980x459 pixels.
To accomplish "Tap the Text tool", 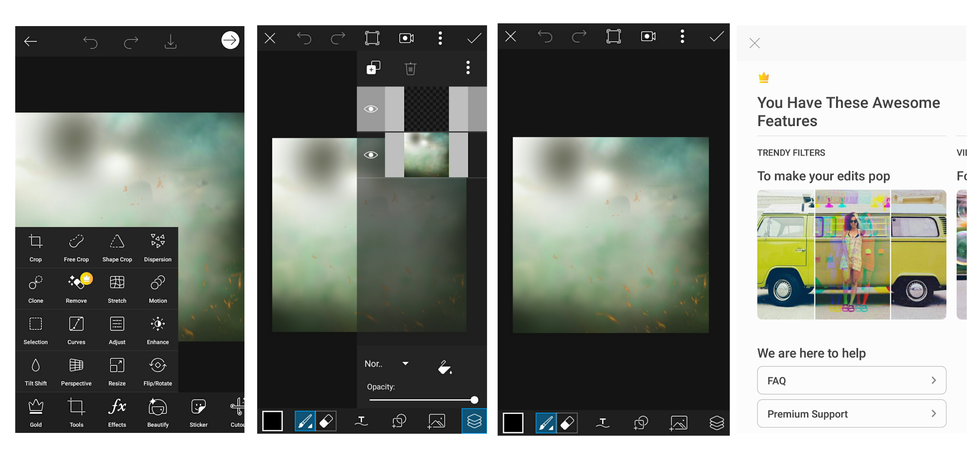I will click(361, 421).
